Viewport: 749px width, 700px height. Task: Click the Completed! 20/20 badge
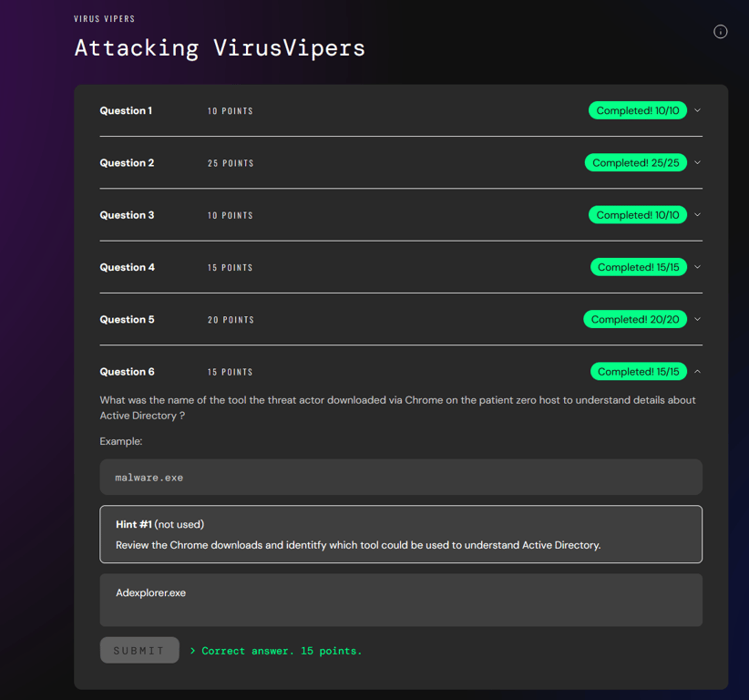click(635, 319)
